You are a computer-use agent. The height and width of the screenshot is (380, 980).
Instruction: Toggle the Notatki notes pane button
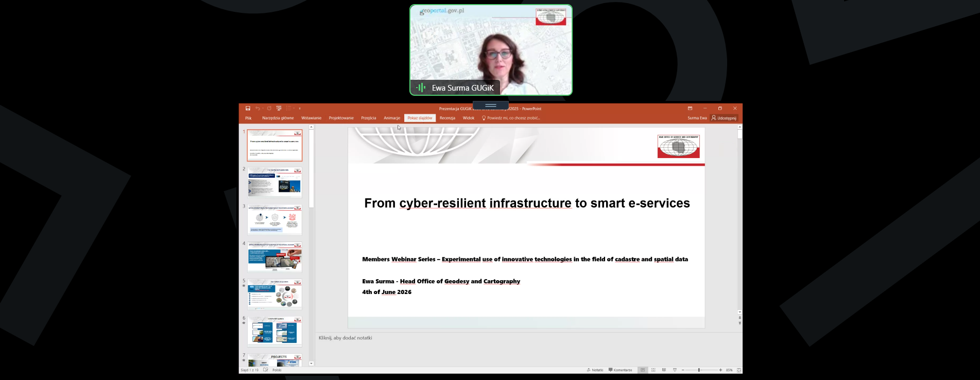click(x=595, y=370)
